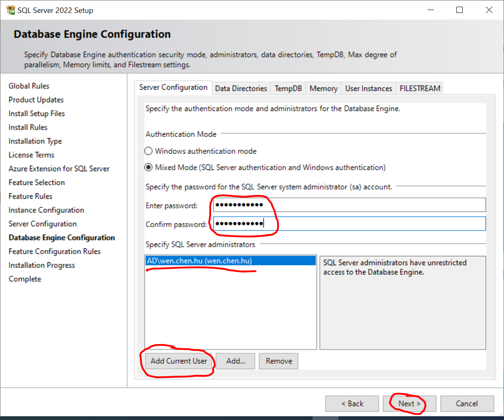Screen dimensions: 504x420
Task: Click Instance Configuration step
Action: (46, 210)
